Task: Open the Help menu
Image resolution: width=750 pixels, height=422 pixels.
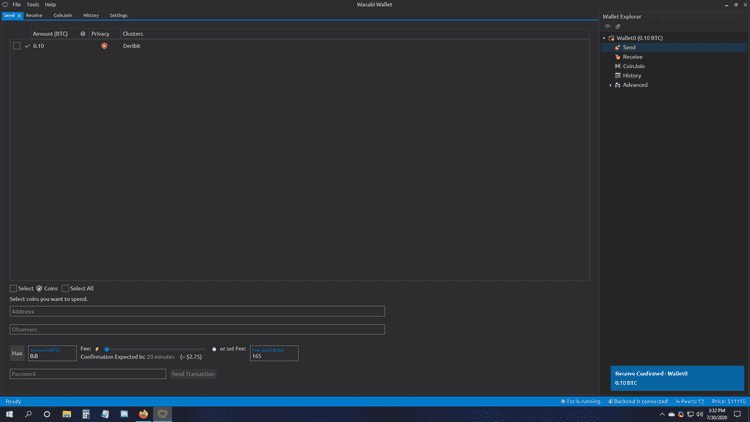Action: point(50,4)
